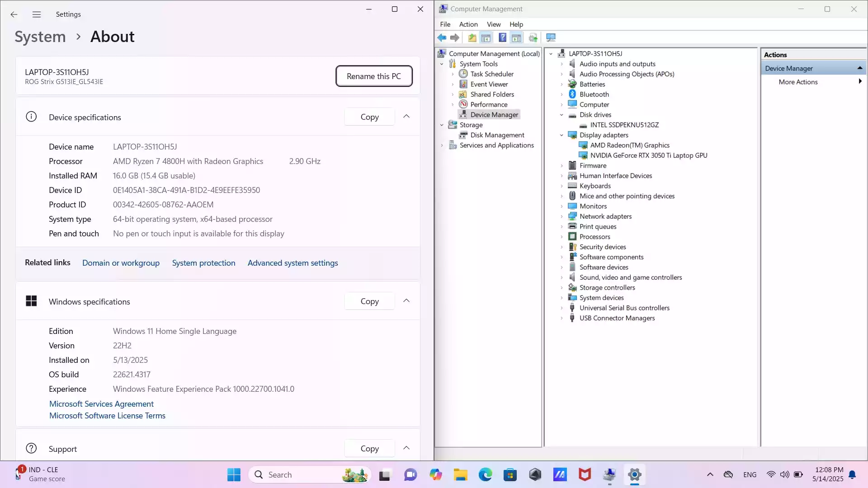The width and height of the screenshot is (868, 488).
Task: Click the Windows Start button on taskbar
Action: pyautogui.click(x=234, y=475)
